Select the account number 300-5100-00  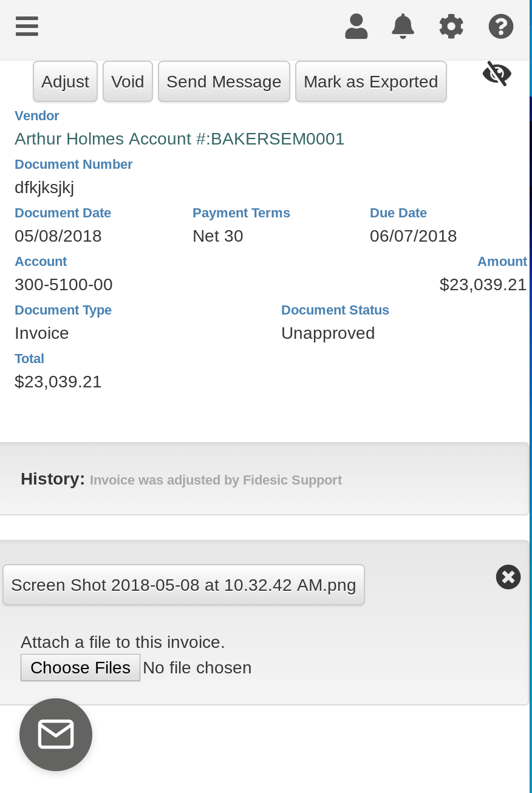click(64, 285)
